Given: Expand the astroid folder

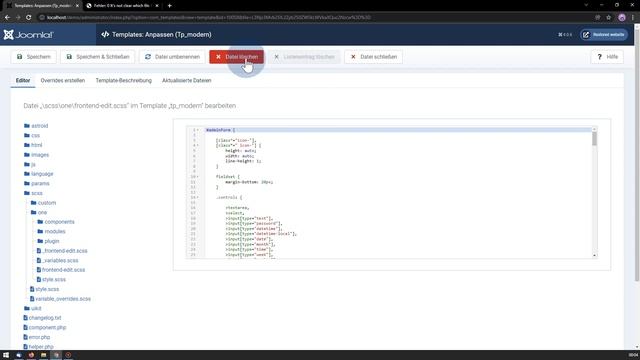Looking at the screenshot, I should tap(36, 126).
